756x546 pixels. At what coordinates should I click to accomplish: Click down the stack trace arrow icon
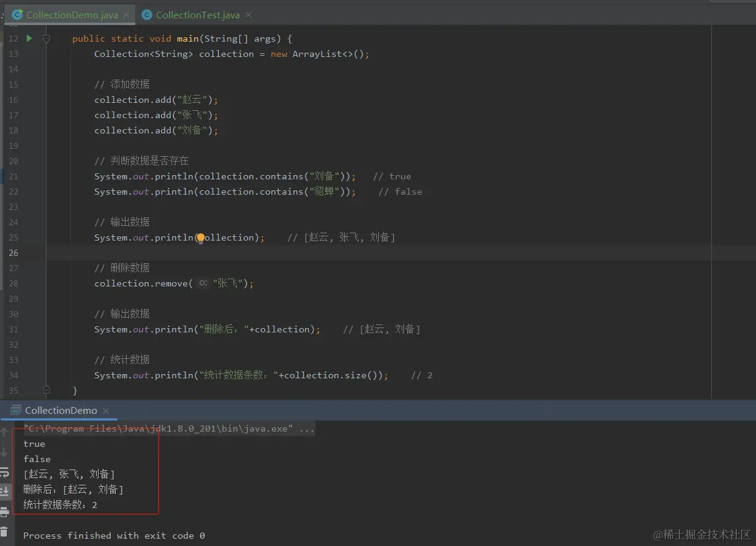tap(4, 453)
